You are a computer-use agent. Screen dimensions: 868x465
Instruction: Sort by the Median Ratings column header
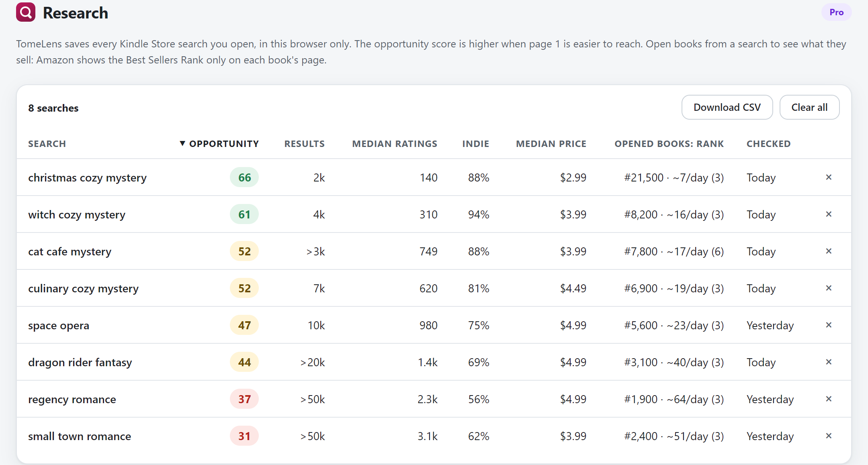point(395,144)
